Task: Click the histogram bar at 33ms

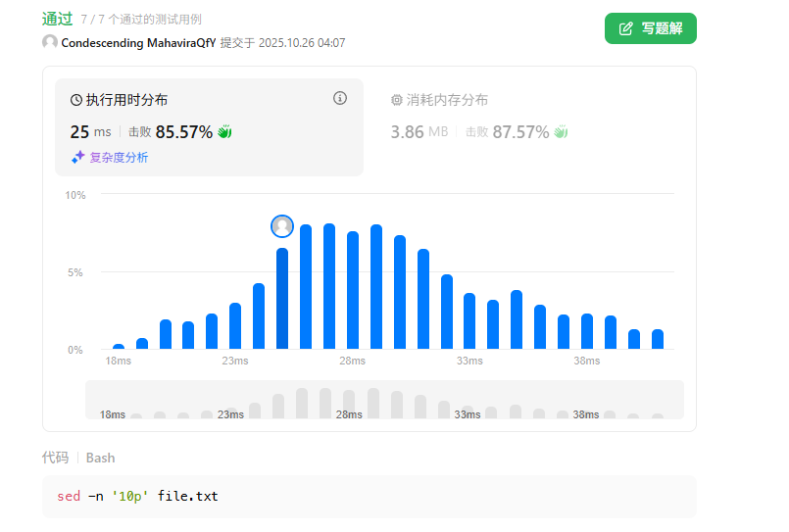Action: (x=469, y=320)
